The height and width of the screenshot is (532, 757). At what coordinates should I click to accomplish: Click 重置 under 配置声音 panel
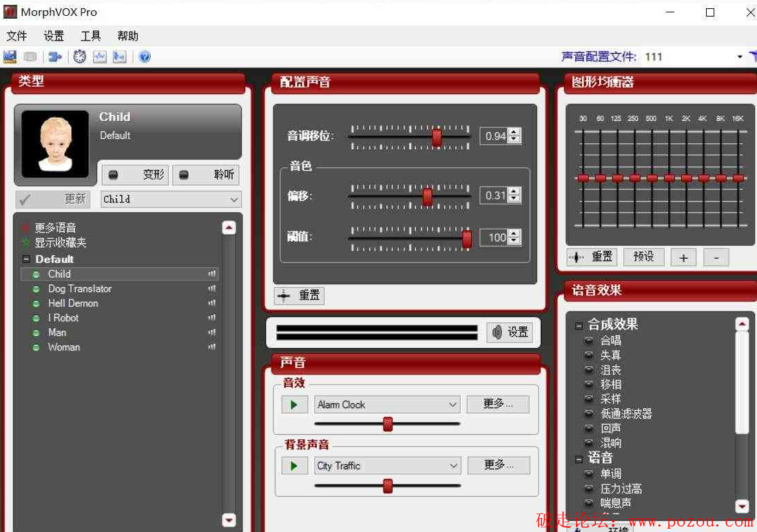[300, 295]
